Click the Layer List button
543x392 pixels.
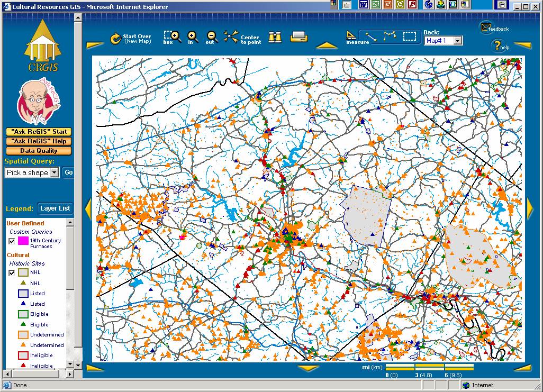point(55,208)
